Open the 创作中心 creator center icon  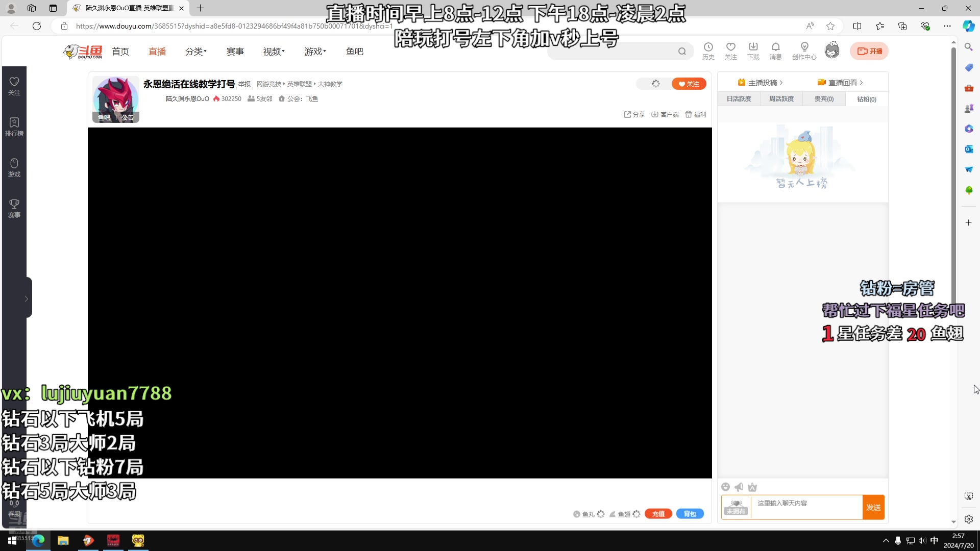click(x=804, y=51)
